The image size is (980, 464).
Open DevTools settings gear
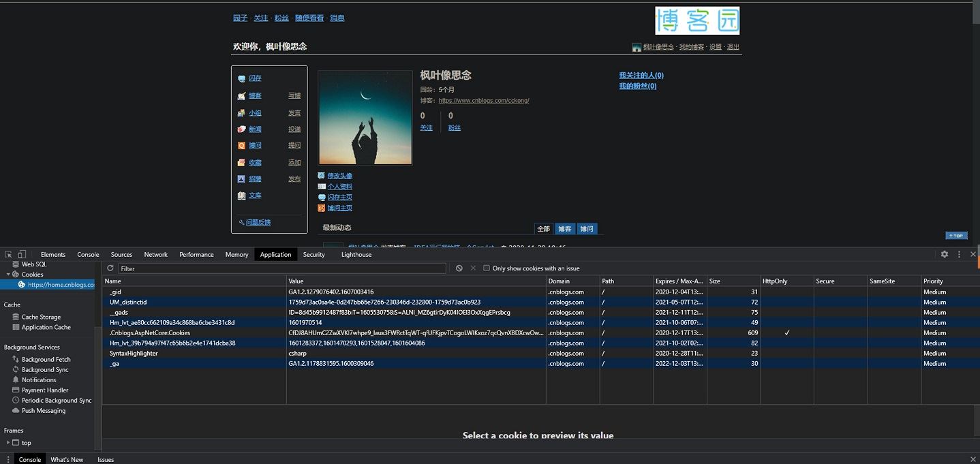tap(944, 253)
